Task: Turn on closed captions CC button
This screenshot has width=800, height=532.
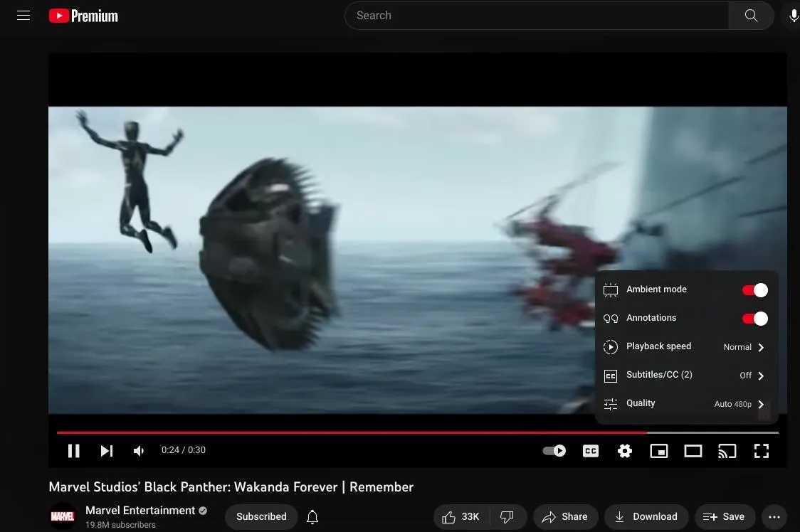Action: click(x=590, y=451)
